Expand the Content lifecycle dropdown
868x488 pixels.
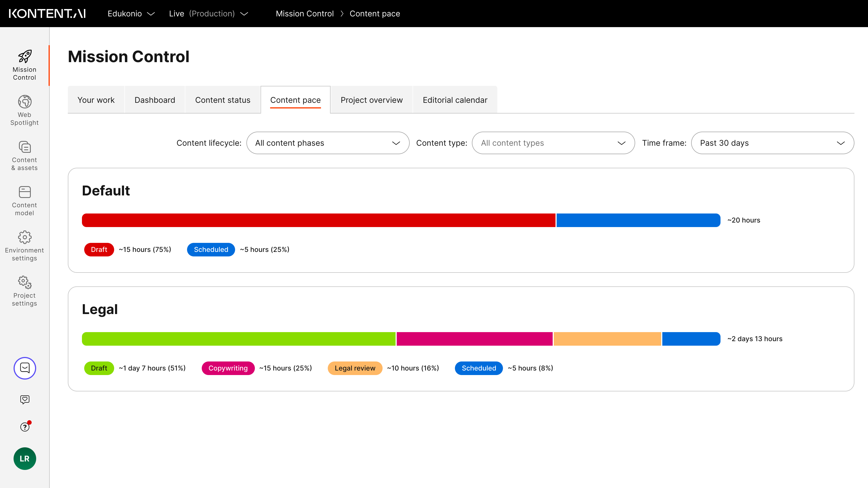pyautogui.click(x=327, y=143)
